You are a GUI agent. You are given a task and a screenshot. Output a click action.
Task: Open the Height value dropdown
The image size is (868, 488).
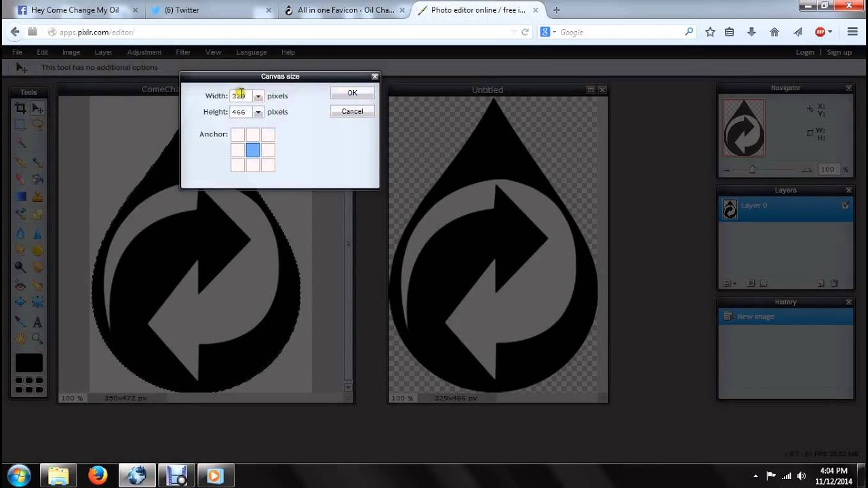(x=257, y=111)
